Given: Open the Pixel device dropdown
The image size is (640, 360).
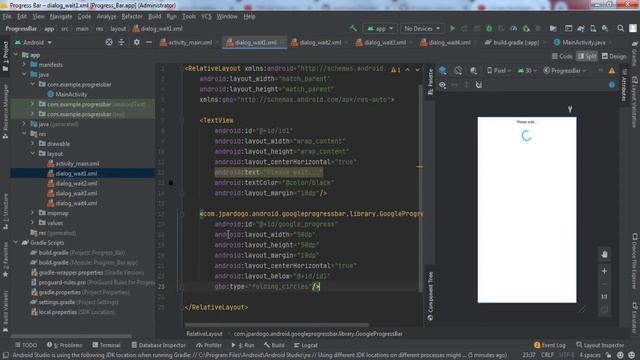Looking at the screenshot, I should [x=499, y=71].
